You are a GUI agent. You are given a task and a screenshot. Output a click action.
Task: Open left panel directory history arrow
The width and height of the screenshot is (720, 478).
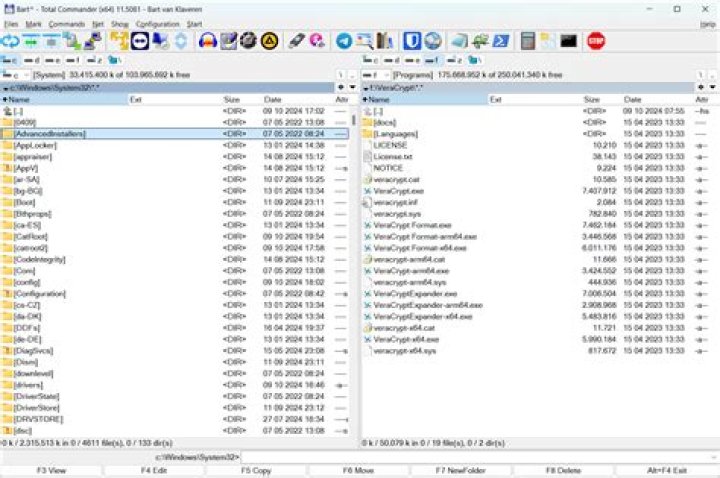click(x=353, y=87)
